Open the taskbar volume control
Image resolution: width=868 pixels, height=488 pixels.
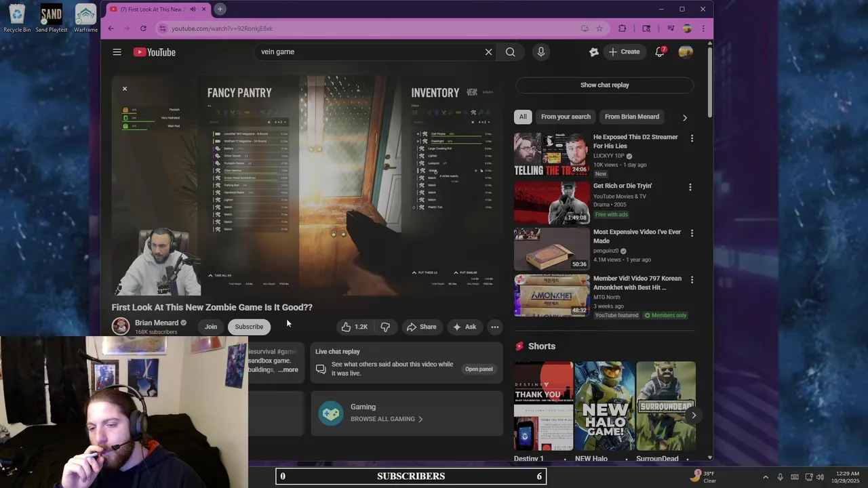tap(820, 477)
